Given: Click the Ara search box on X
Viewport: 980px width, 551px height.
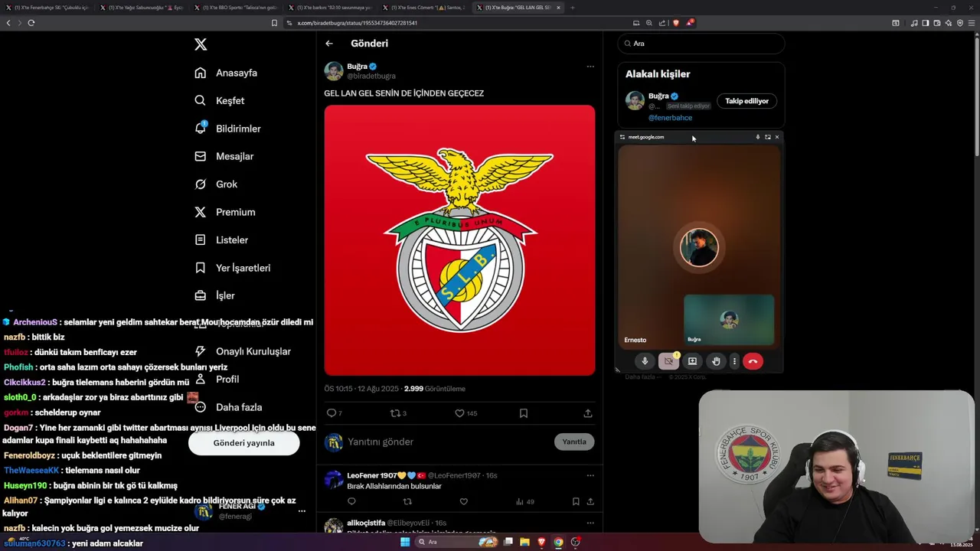Looking at the screenshot, I should [701, 44].
